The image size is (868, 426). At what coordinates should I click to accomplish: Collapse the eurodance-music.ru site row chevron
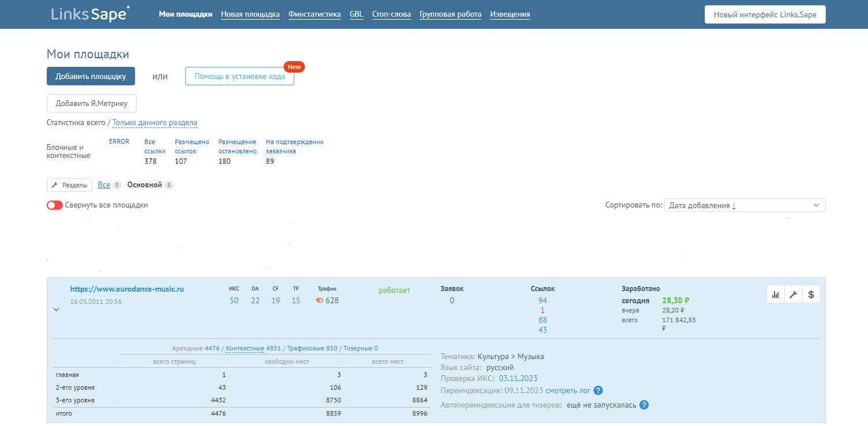click(57, 310)
